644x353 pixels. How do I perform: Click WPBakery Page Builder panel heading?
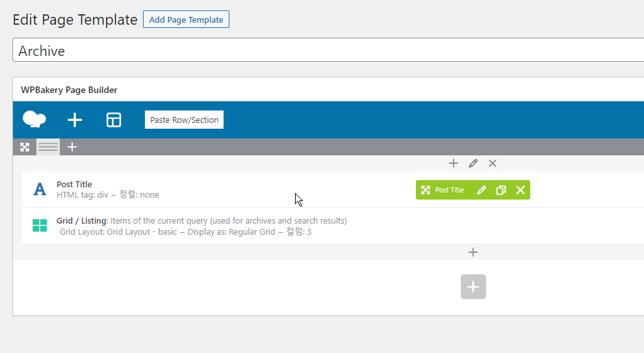click(x=69, y=90)
